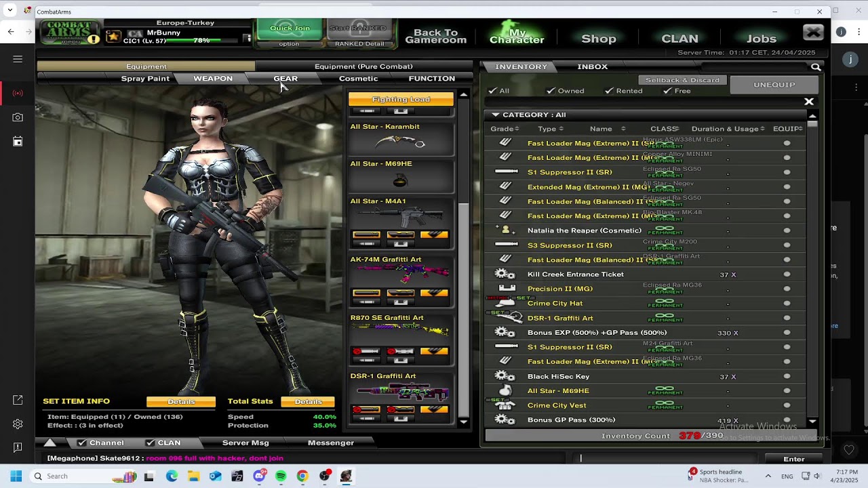The image size is (868, 488).
Task: Open the INBOX tab
Action: pyautogui.click(x=593, y=66)
